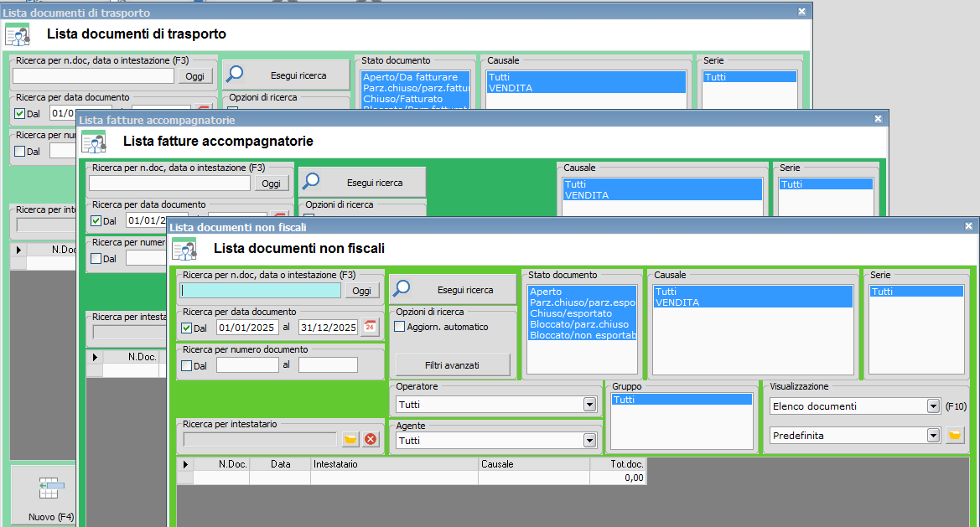This screenshot has width=980, height=527.
Task: Select Tutti in non fiscali Causale list
Action: (753, 292)
